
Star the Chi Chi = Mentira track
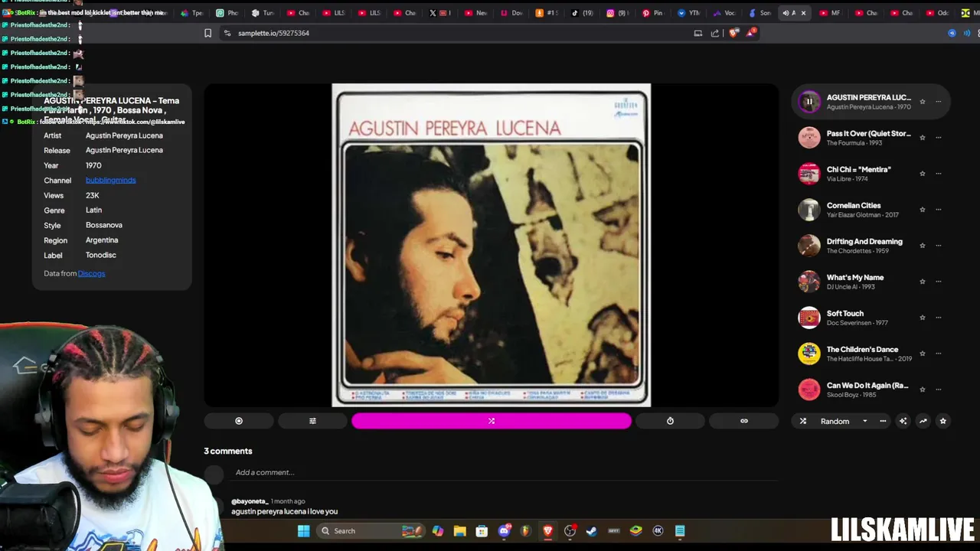coord(922,174)
